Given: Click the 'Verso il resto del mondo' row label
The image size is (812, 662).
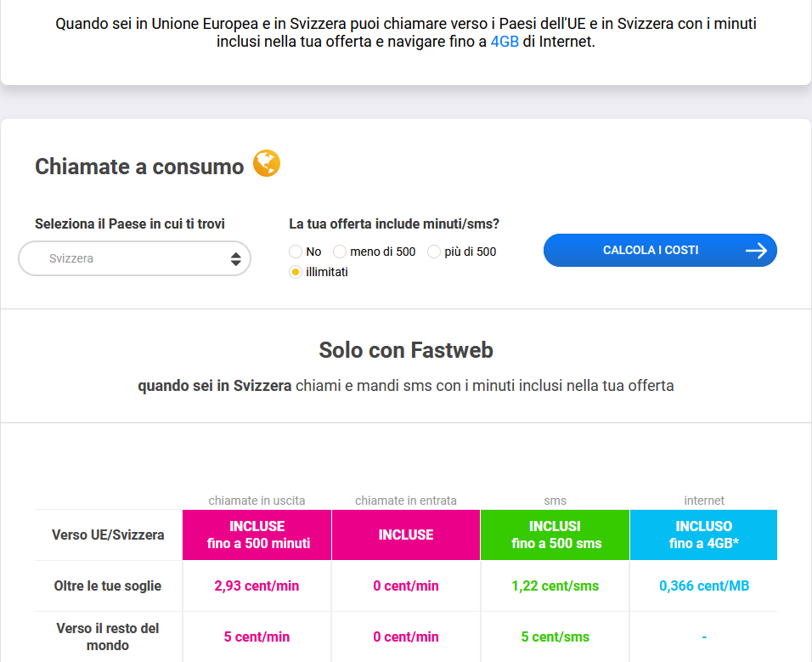Looking at the screenshot, I should click(108, 637).
